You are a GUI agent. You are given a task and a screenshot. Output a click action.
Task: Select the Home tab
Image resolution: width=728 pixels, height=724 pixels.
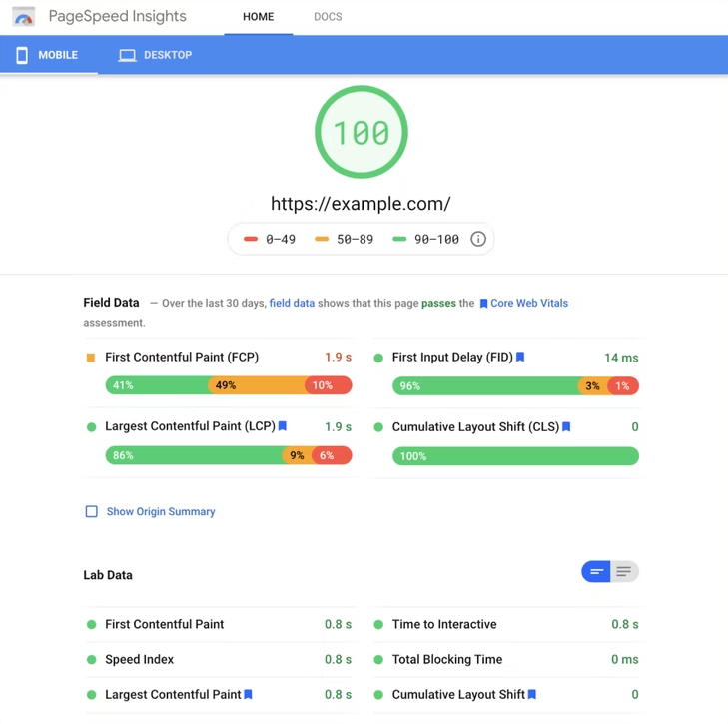click(258, 17)
